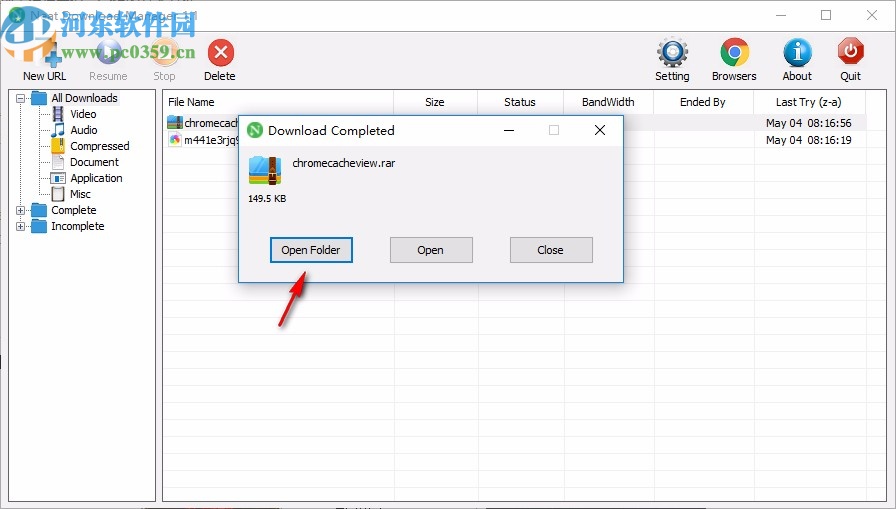Maximize the Neat Download Manager window
Image resolution: width=896 pixels, height=509 pixels.
826,15
